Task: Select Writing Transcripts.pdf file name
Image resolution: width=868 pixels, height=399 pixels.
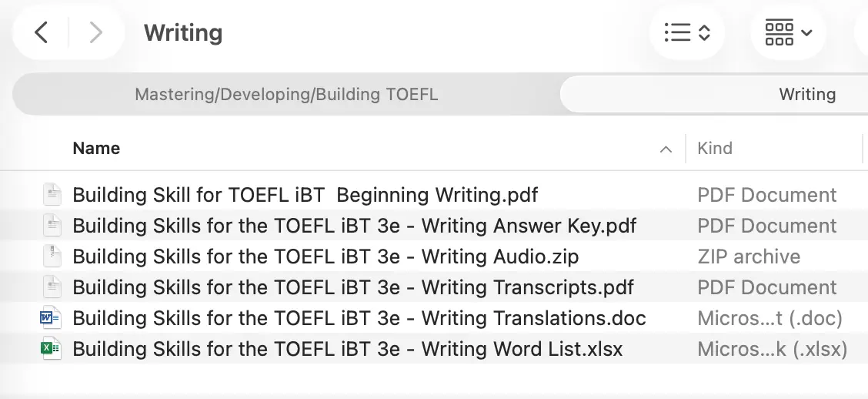Action: 352,287
